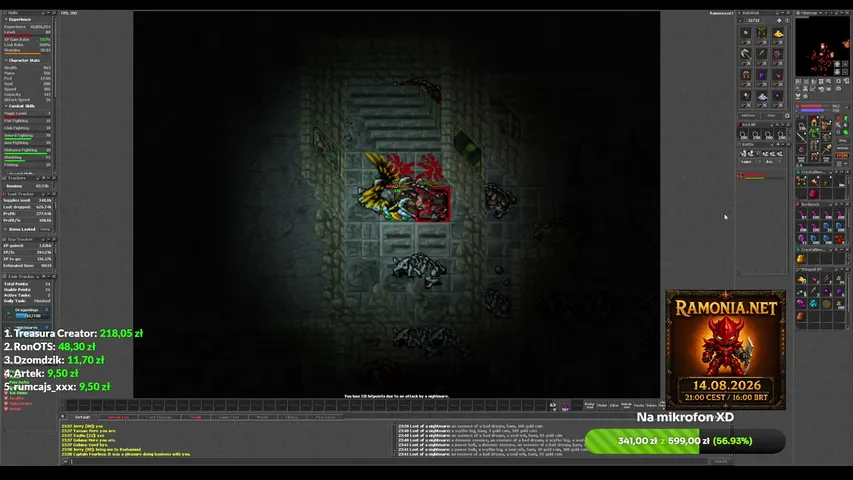The width and height of the screenshot is (853, 480).
Task: Click the Clear button in Autoloot
Action: [x=771, y=115]
